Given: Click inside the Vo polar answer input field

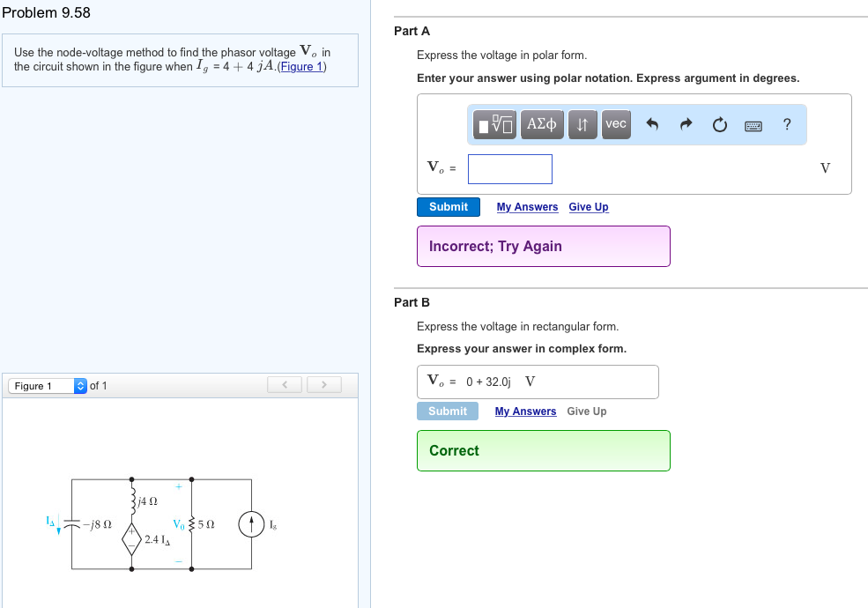Looking at the screenshot, I should click(509, 168).
